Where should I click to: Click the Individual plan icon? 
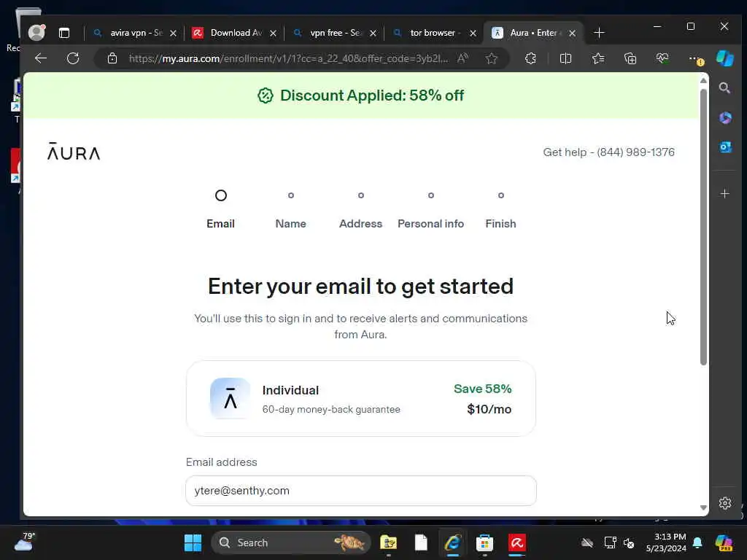(x=231, y=399)
